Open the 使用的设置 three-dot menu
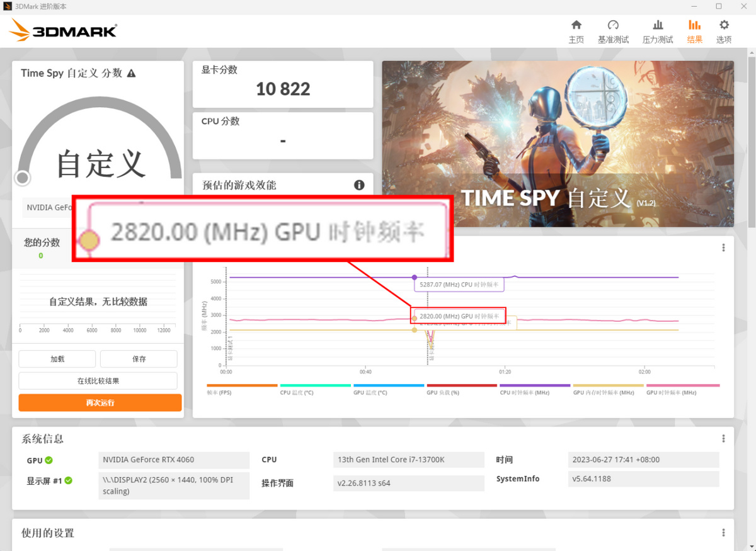Viewport: 756px width, 551px height. click(x=723, y=533)
